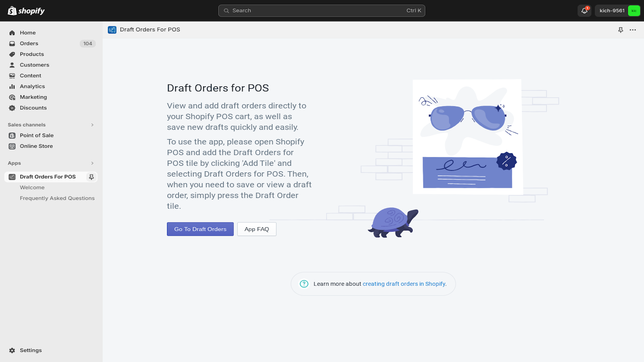Screen dimensions: 644x362
Task: Click the App FAQ button
Action: click(257, 229)
